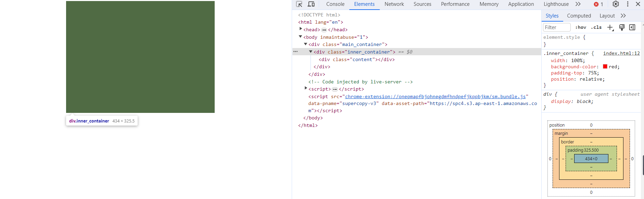Screen dimensions: 644x199
Task: Click the red error count badge
Action: (598, 4)
